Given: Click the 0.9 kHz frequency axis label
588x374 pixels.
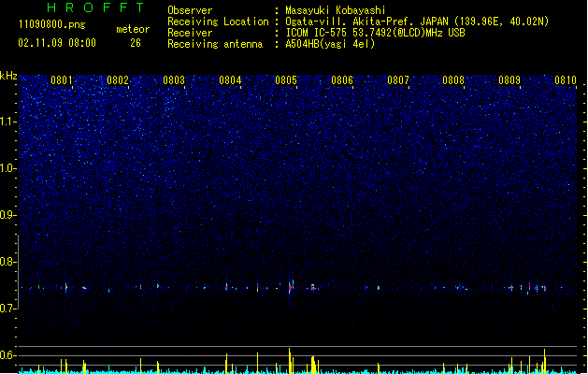Looking at the screenshot, I should [8, 215].
